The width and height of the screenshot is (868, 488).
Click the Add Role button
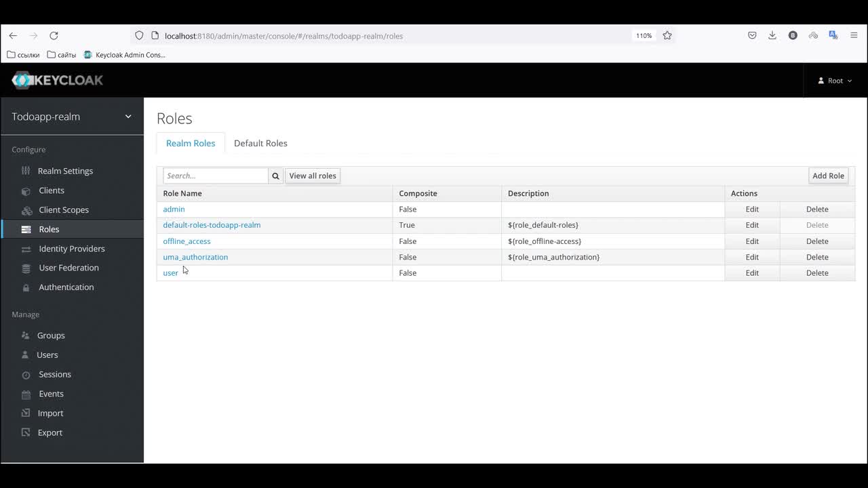[828, 176]
